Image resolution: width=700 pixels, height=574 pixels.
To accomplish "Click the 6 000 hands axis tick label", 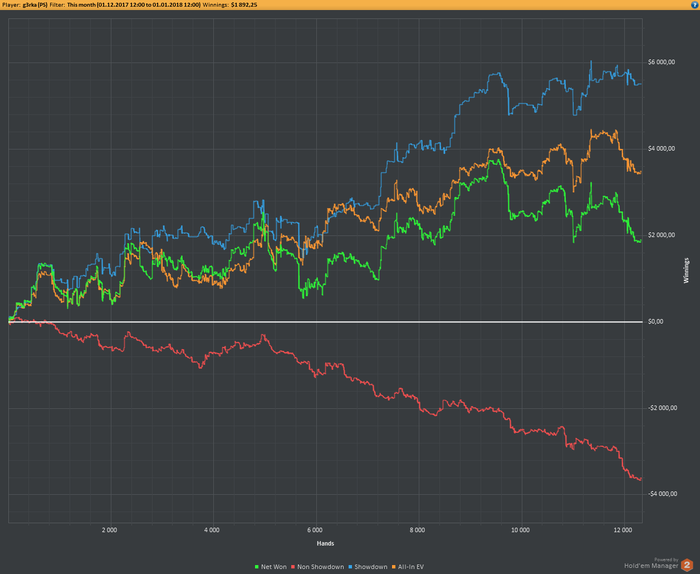I will point(315,530).
